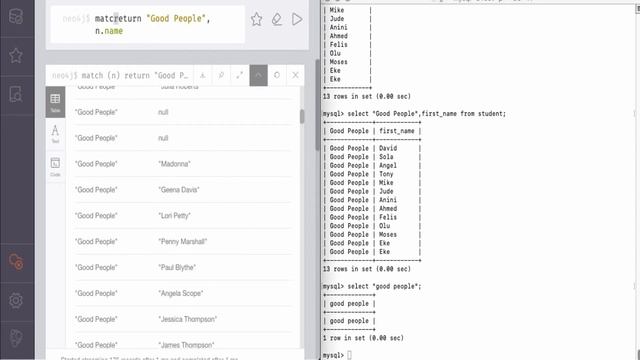Viewport: 640px width, 360px height.
Task: Export the result frame with download icon
Action: (x=202, y=76)
